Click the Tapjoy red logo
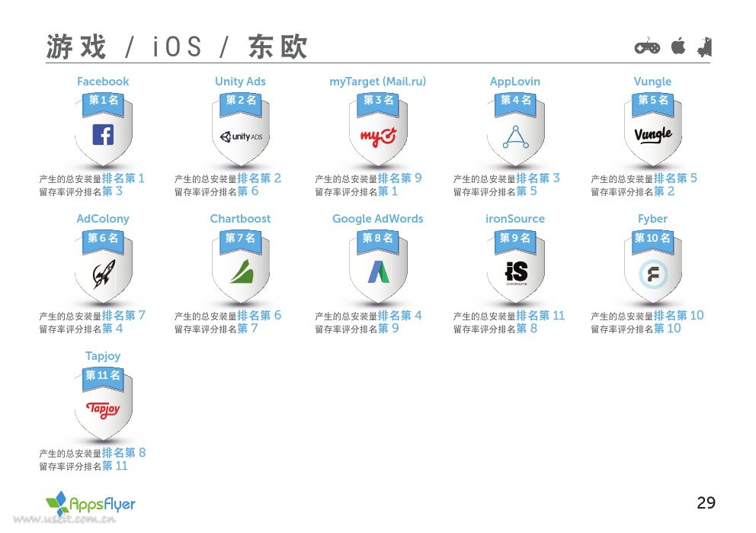This screenshot has height=533, width=756. pyautogui.click(x=103, y=409)
